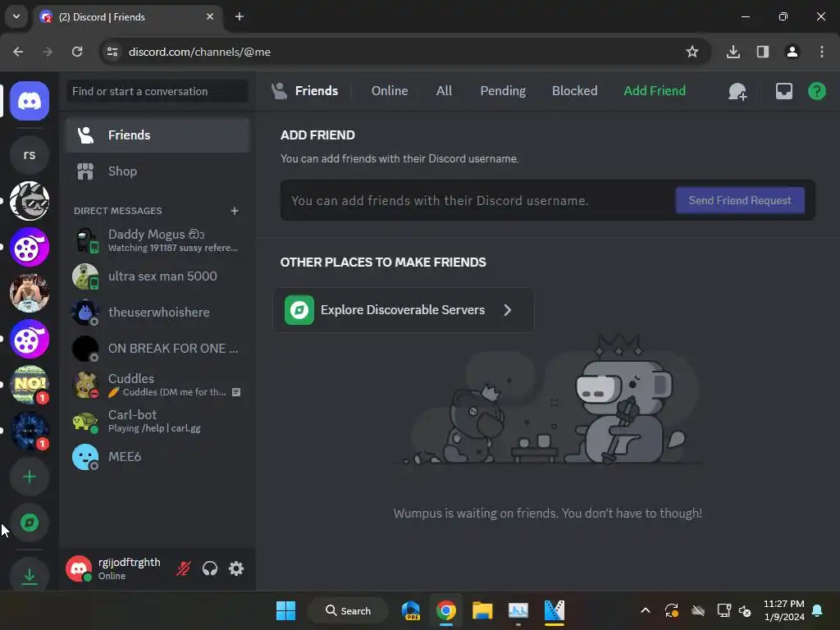Switch to the All friends tab

tap(444, 91)
